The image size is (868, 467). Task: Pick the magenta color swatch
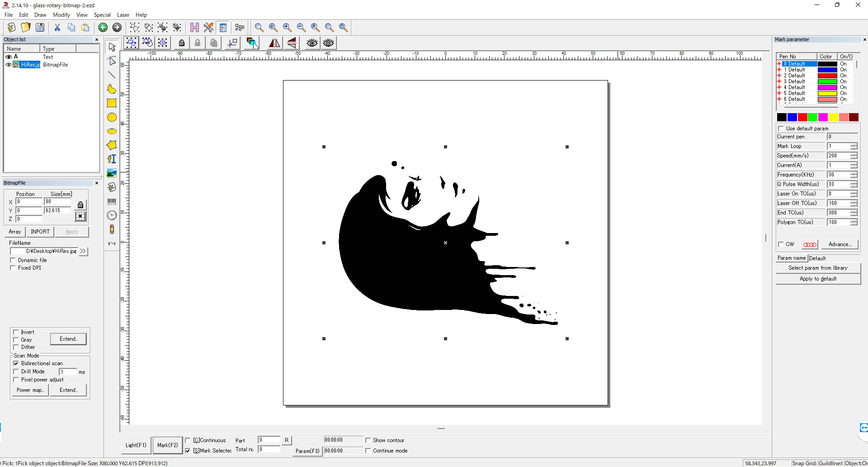pos(823,117)
